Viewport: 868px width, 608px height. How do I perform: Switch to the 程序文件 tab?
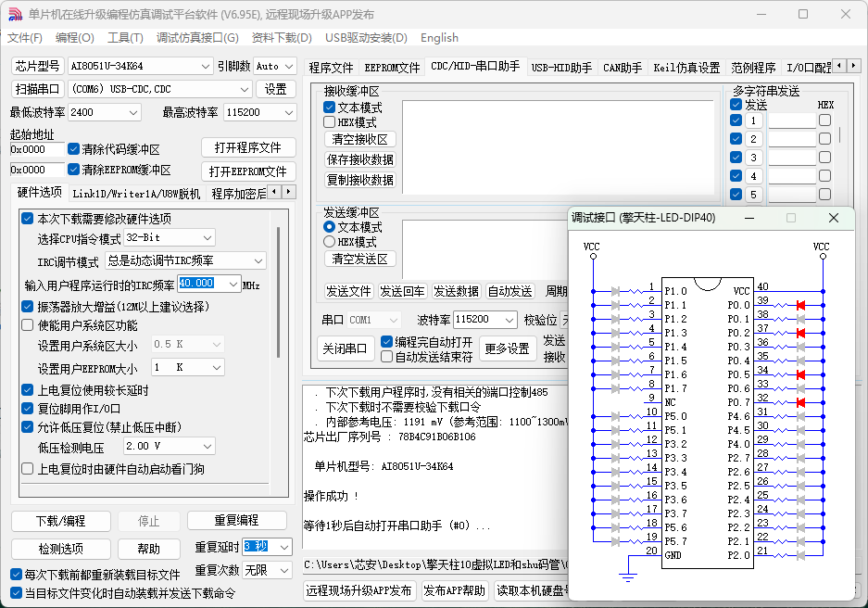[331, 68]
